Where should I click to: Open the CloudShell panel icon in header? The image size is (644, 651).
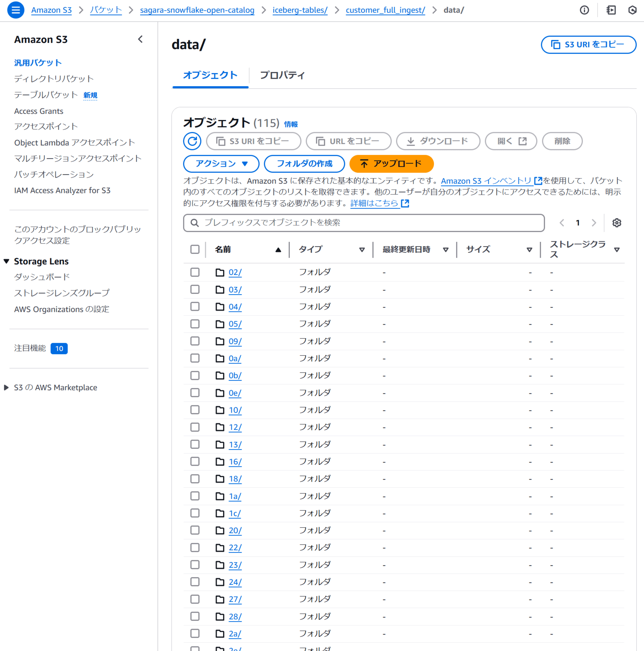point(611,10)
